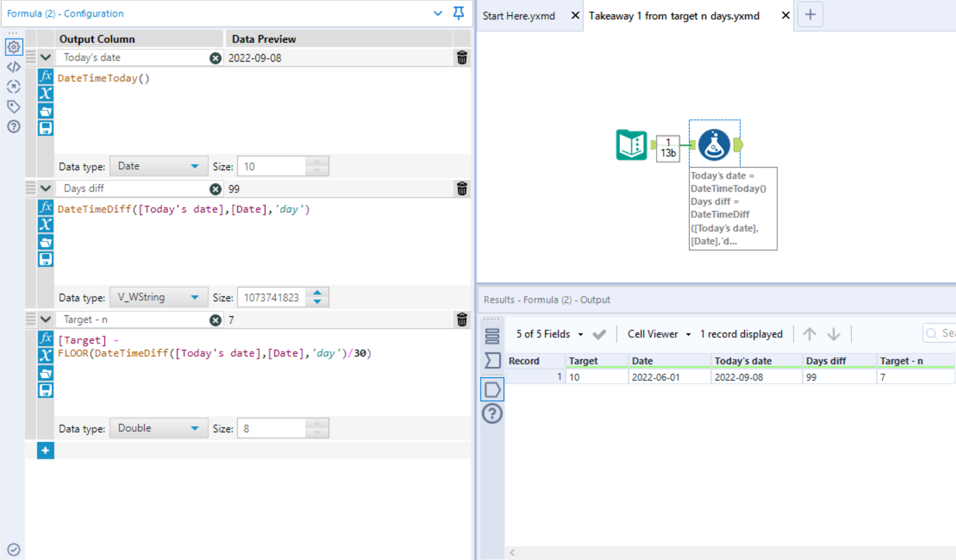Open the fx function browser for Today's date expression

(45, 77)
